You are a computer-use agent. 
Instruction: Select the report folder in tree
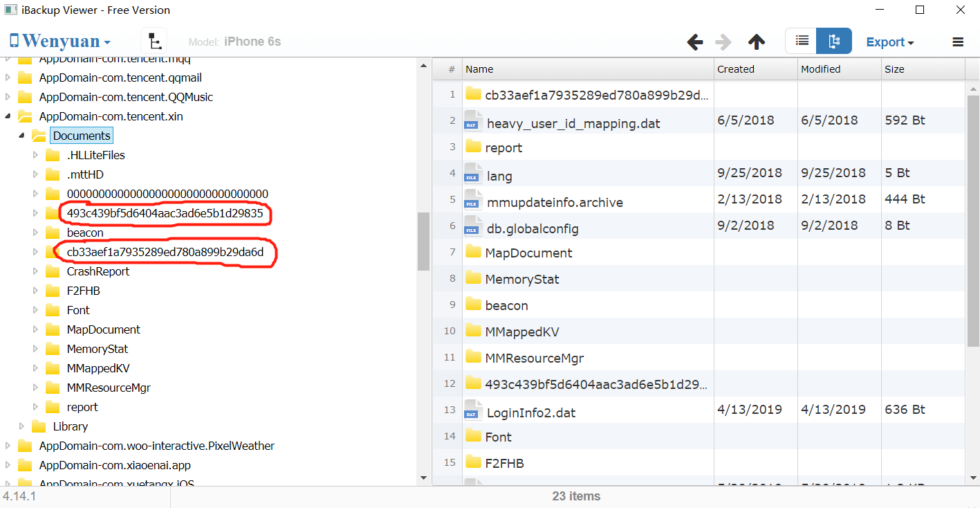[82, 407]
